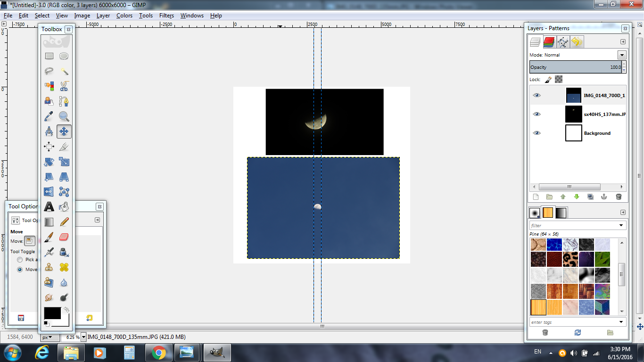Screen dimensions: 644x362
Task: Open the 'enter tags' dropdown arrow
Action: coord(621,322)
